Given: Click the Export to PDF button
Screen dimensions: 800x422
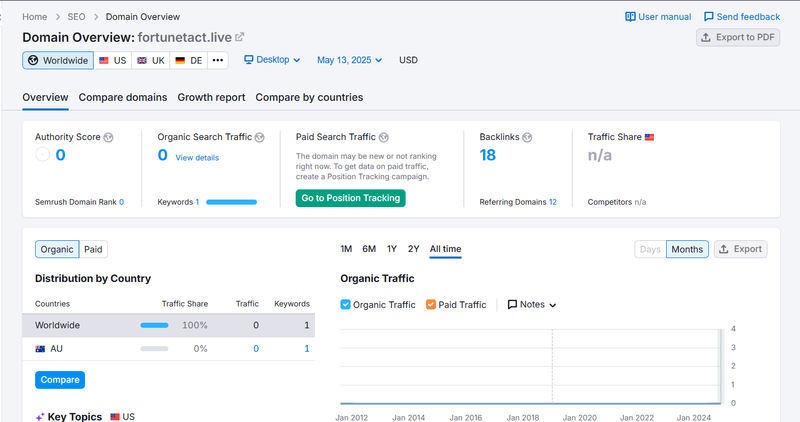Looking at the screenshot, I should (738, 37).
